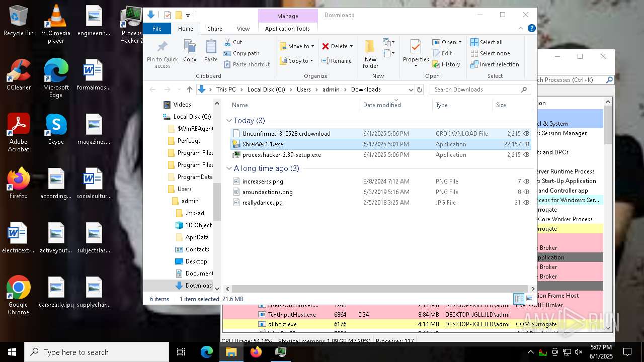Click Paste shortcut in ribbon
The height and width of the screenshot is (362, 644).
(247, 64)
